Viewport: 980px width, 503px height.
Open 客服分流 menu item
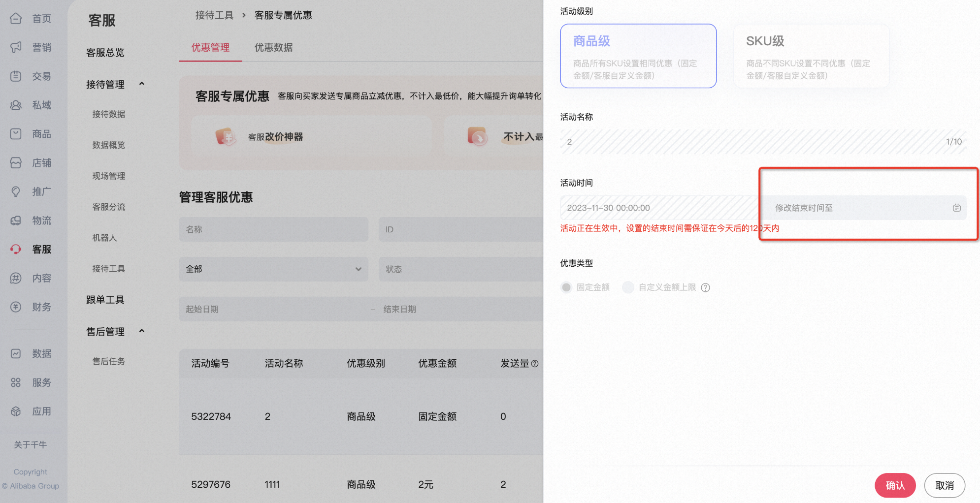pyautogui.click(x=109, y=207)
